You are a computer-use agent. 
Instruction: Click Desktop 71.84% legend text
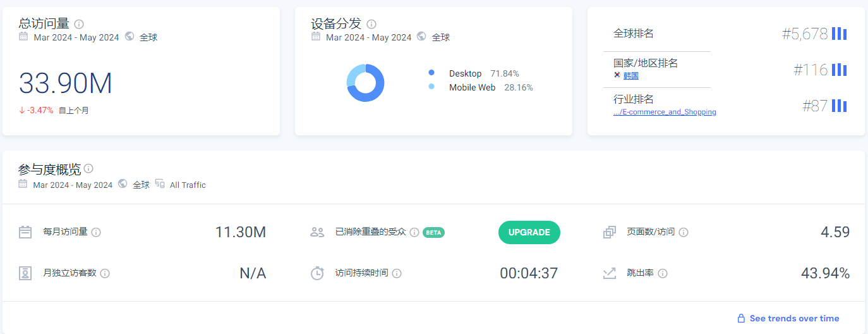(x=484, y=73)
